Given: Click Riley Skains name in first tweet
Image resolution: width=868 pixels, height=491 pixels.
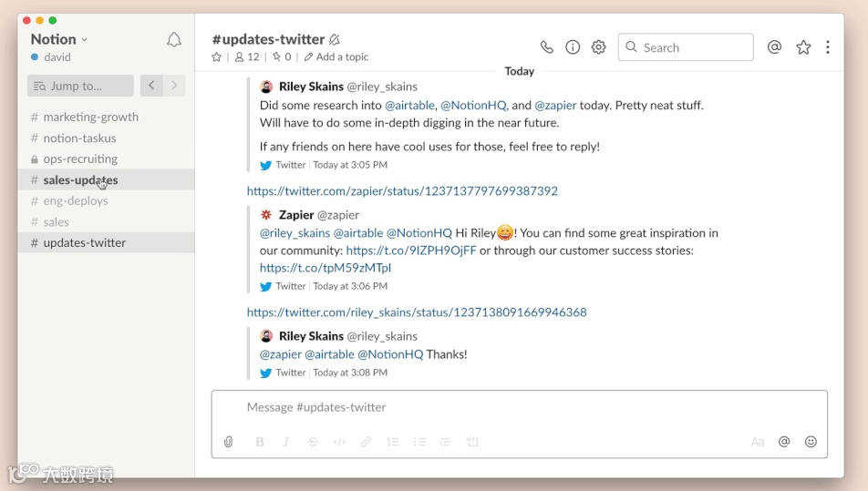Looking at the screenshot, I should (311, 87).
